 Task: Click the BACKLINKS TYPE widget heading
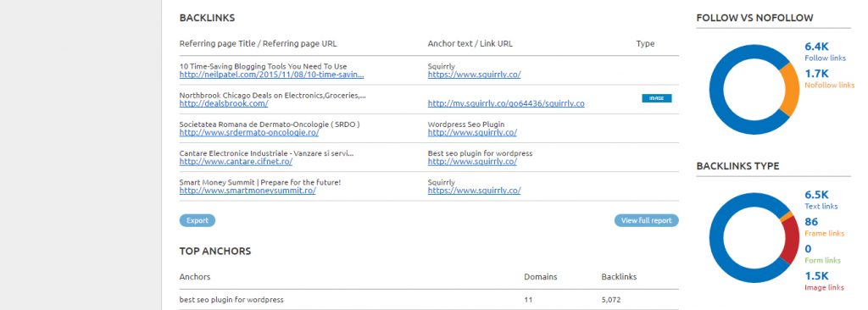(x=737, y=166)
